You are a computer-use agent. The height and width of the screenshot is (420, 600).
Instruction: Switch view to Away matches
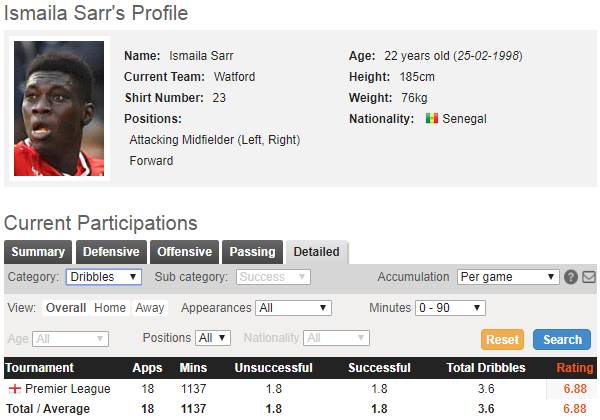pos(150,308)
